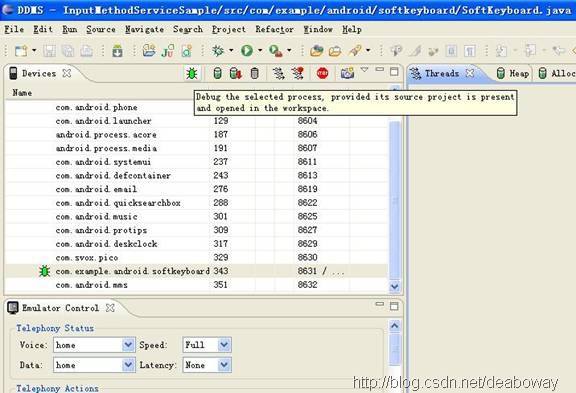Screen dimensions: 576x393
Task: Click the New Android project icon
Action: click(x=149, y=51)
